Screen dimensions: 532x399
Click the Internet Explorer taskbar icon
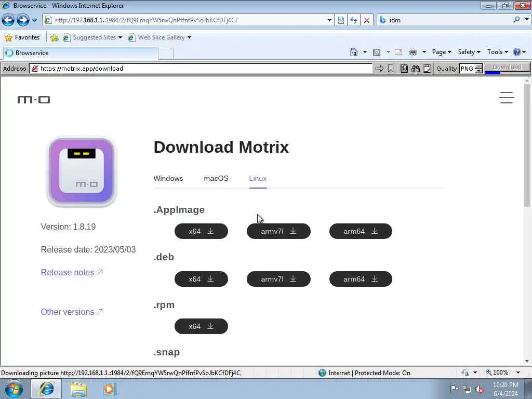click(46, 389)
